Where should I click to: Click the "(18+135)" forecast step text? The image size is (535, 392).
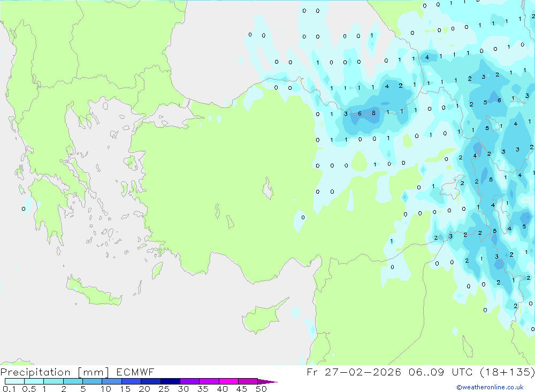507,372
